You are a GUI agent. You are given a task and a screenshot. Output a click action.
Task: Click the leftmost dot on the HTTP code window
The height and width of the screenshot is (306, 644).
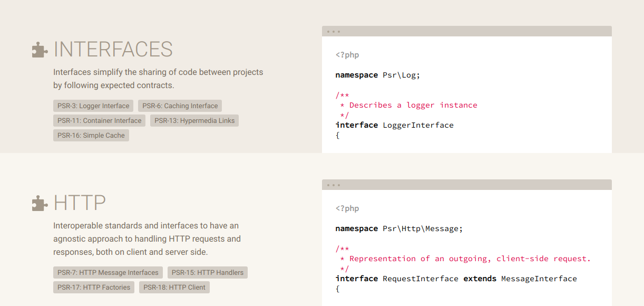[x=329, y=185]
